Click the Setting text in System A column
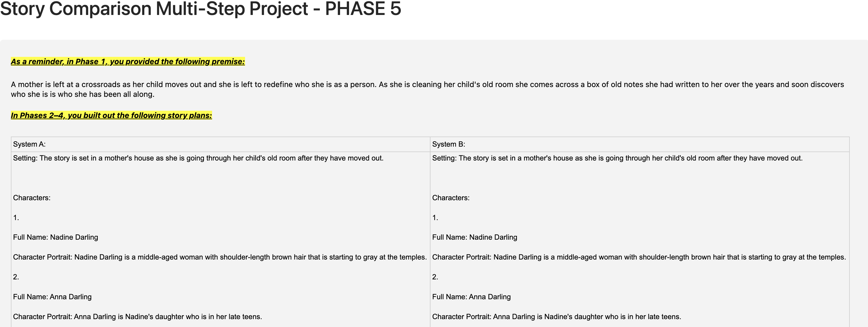Screen dimensions: 868x327 (198, 158)
